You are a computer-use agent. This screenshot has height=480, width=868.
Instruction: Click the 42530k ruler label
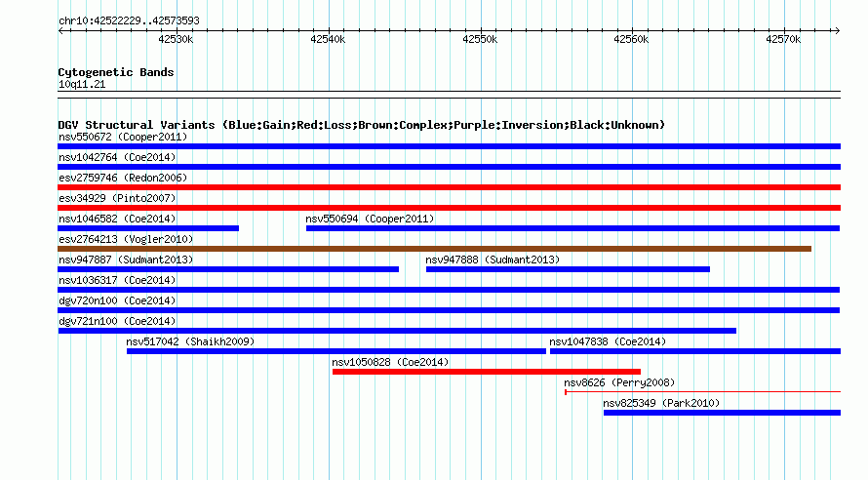click(176, 39)
